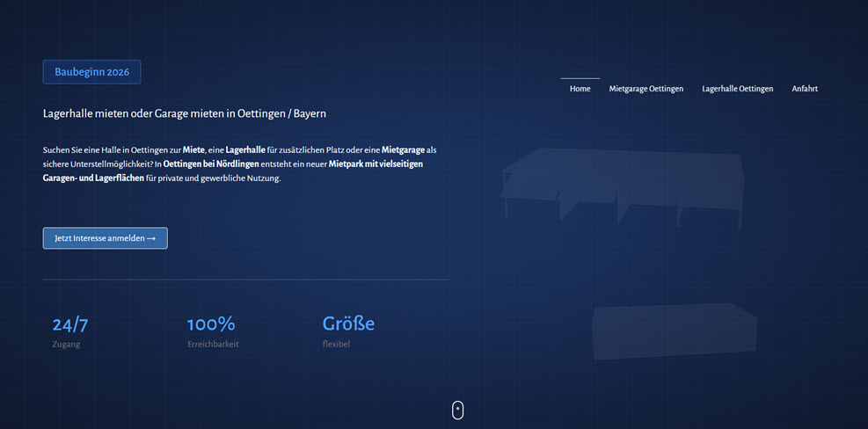Click the 24/7 statistic figure
The height and width of the screenshot is (429, 868).
pos(70,324)
